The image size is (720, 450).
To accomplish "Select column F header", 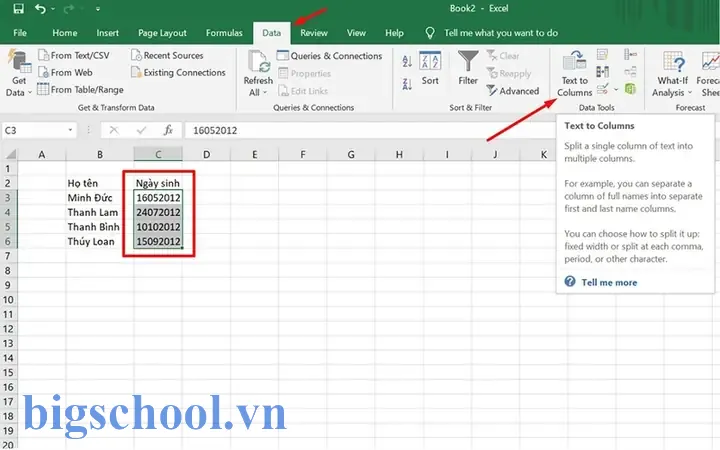I will click(303, 154).
